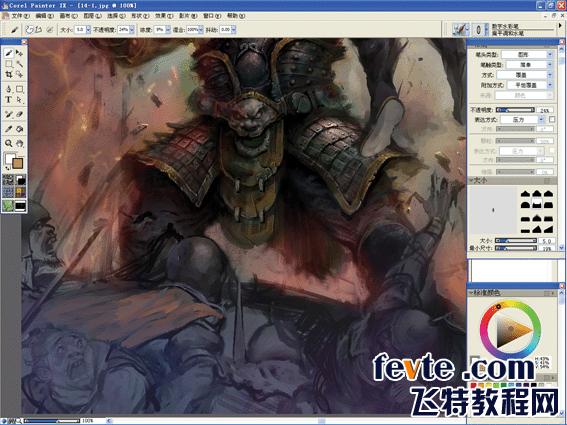
Task: Open the 笔触类型 dropdown
Action: pos(529,65)
